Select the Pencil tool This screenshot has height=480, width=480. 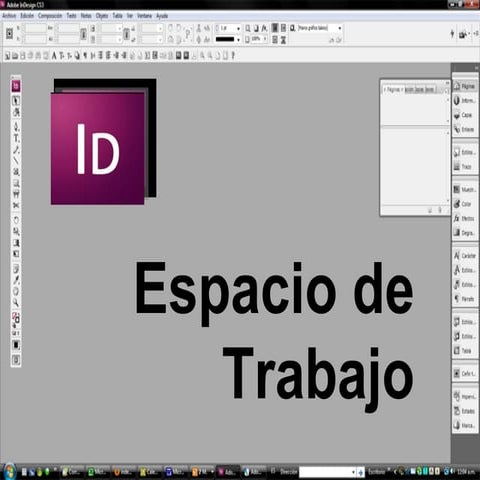point(16,150)
